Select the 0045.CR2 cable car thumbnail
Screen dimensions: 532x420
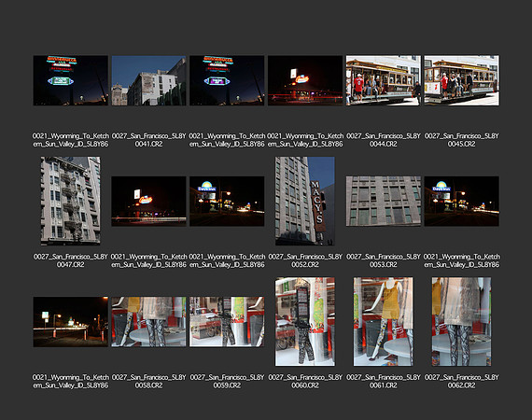pyautogui.click(x=461, y=80)
